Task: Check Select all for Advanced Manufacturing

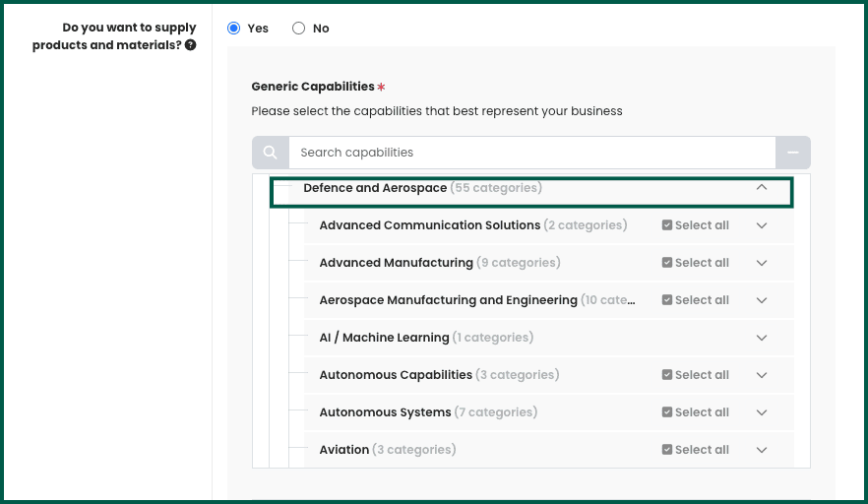Action: (x=667, y=263)
